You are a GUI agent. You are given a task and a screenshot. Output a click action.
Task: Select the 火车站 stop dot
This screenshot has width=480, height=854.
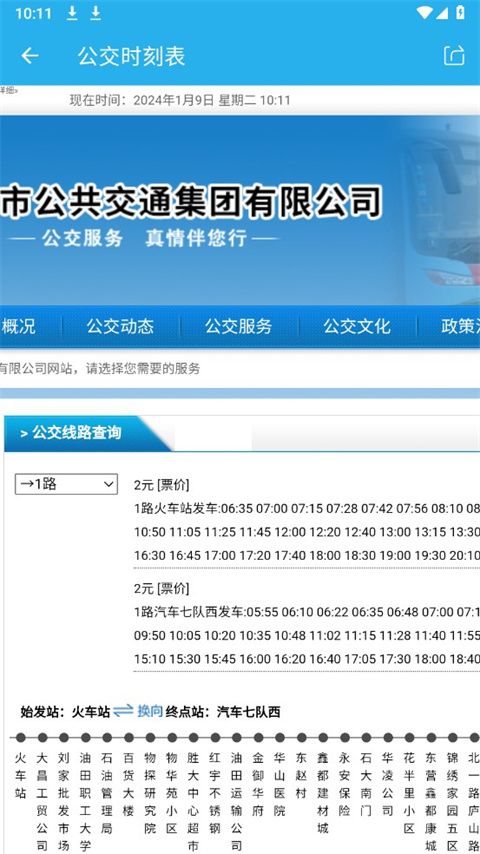(x=21, y=738)
